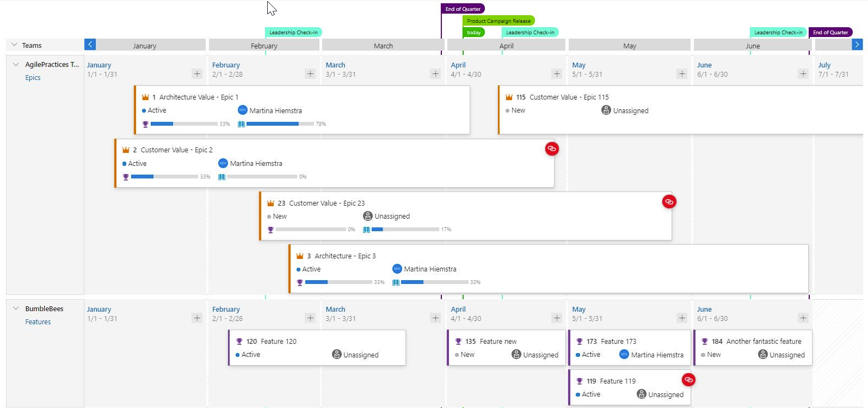The image size is (868, 408).
Task: Open the February iteration link for AgilePractices
Action: click(x=226, y=65)
